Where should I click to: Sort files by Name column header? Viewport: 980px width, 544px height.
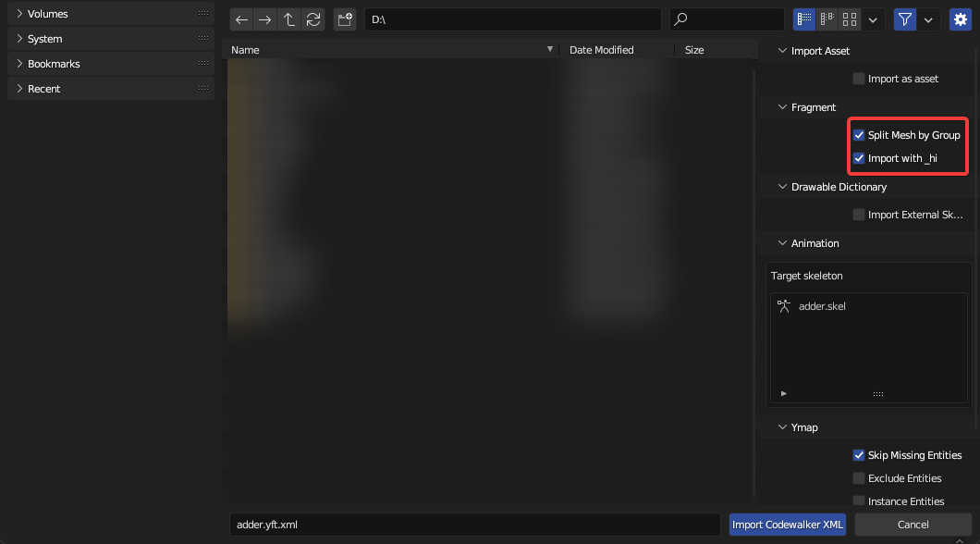tap(388, 50)
